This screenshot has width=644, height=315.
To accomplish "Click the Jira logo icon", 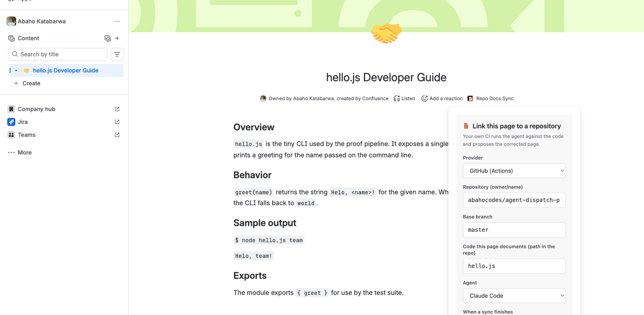I will 11,122.
